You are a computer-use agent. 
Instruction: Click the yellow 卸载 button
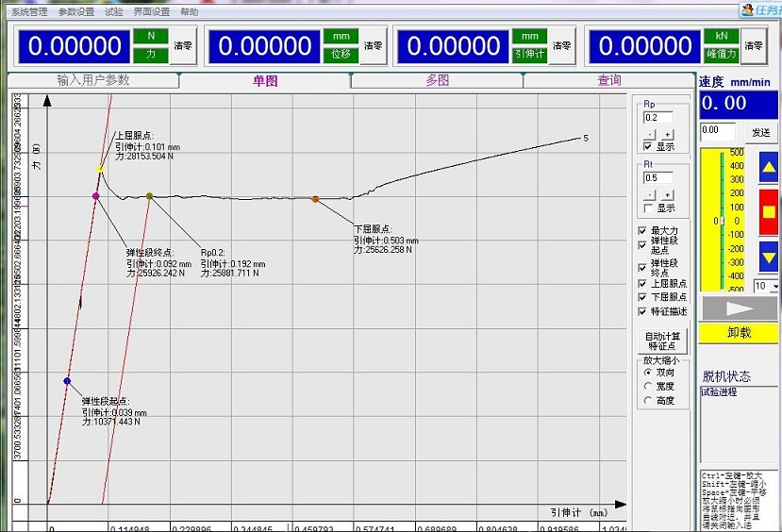(x=740, y=333)
